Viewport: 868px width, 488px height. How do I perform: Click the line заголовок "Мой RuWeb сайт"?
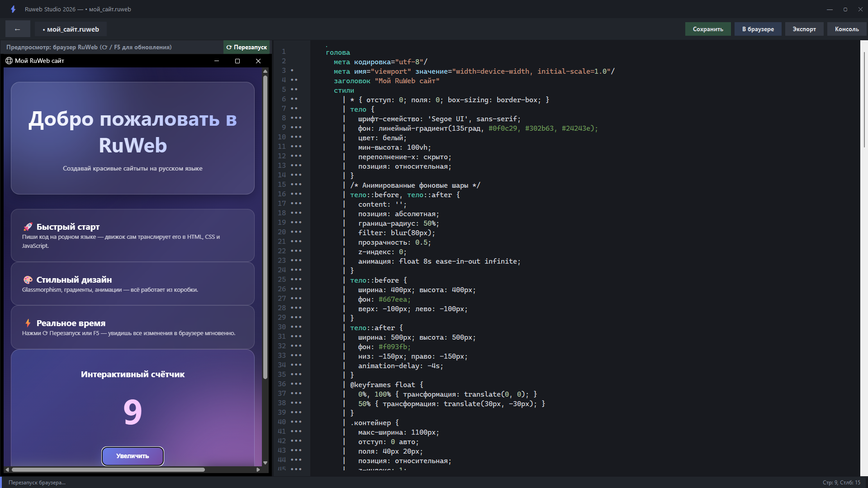[387, 81]
